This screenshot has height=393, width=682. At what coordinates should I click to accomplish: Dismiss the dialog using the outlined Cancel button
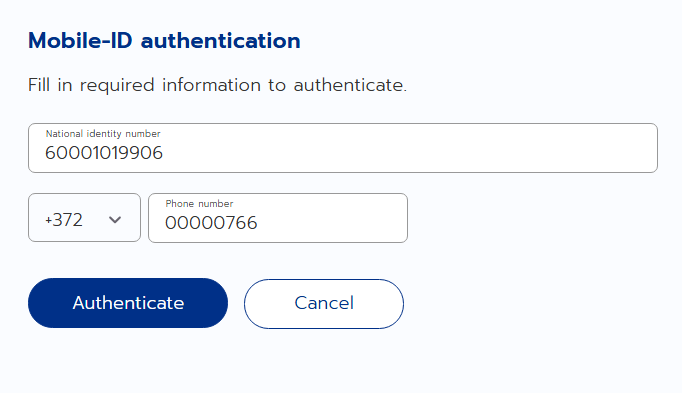coord(324,303)
